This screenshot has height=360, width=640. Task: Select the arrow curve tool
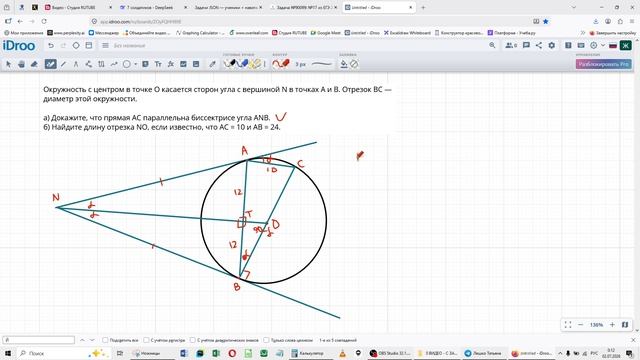(x=114, y=64)
